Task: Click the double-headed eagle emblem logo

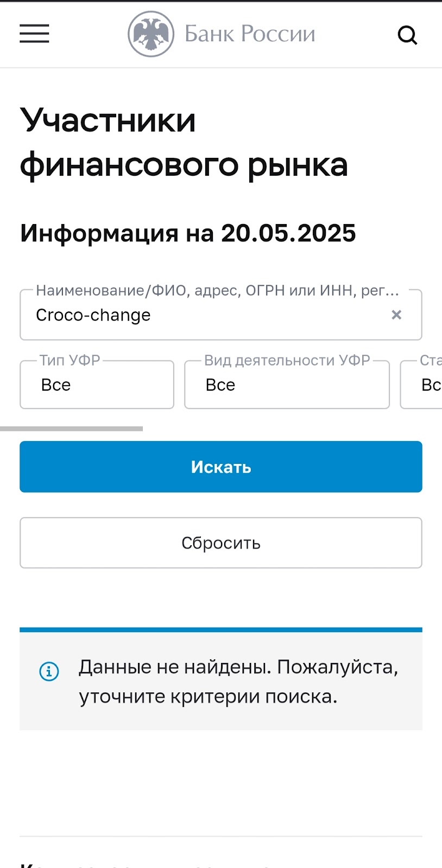Action: click(151, 34)
